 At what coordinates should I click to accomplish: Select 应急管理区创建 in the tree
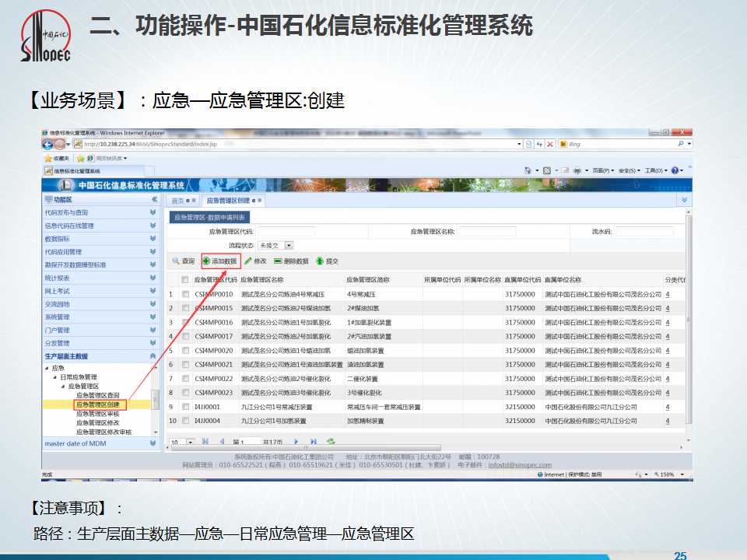point(98,404)
